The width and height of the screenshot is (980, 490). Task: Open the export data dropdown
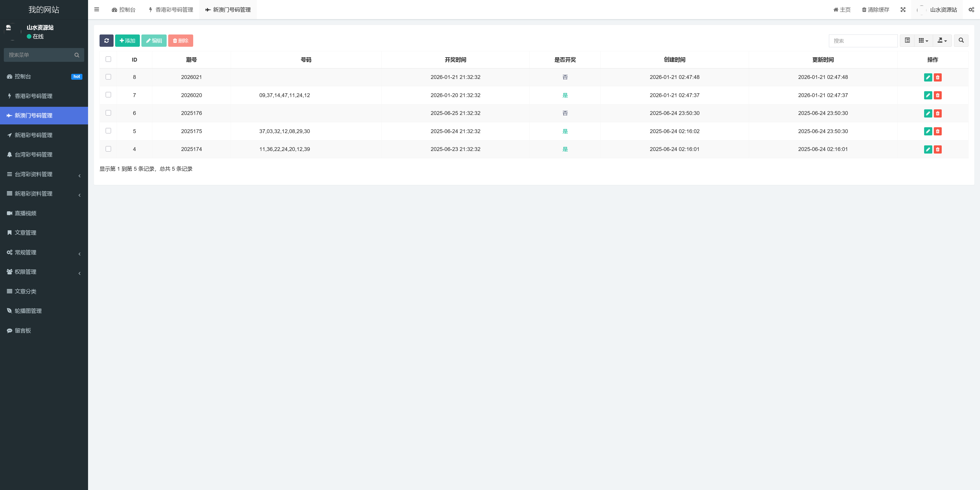(x=942, y=40)
